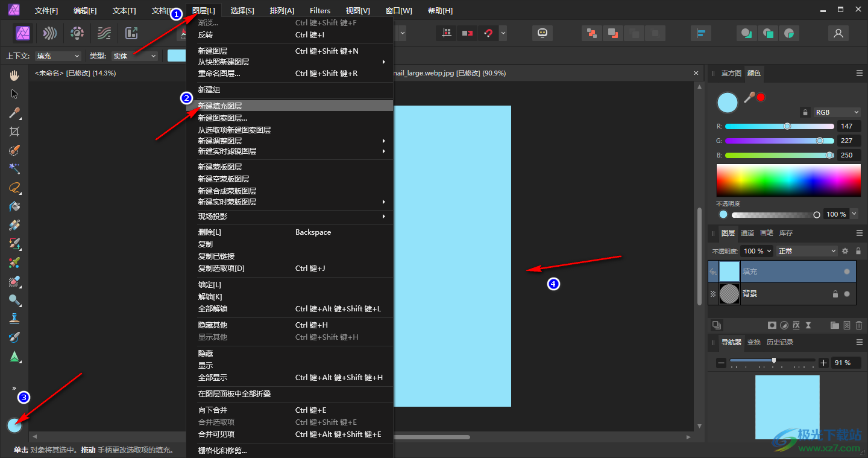Delete layer using trash icon
The image size is (868, 458).
pos(858,325)
